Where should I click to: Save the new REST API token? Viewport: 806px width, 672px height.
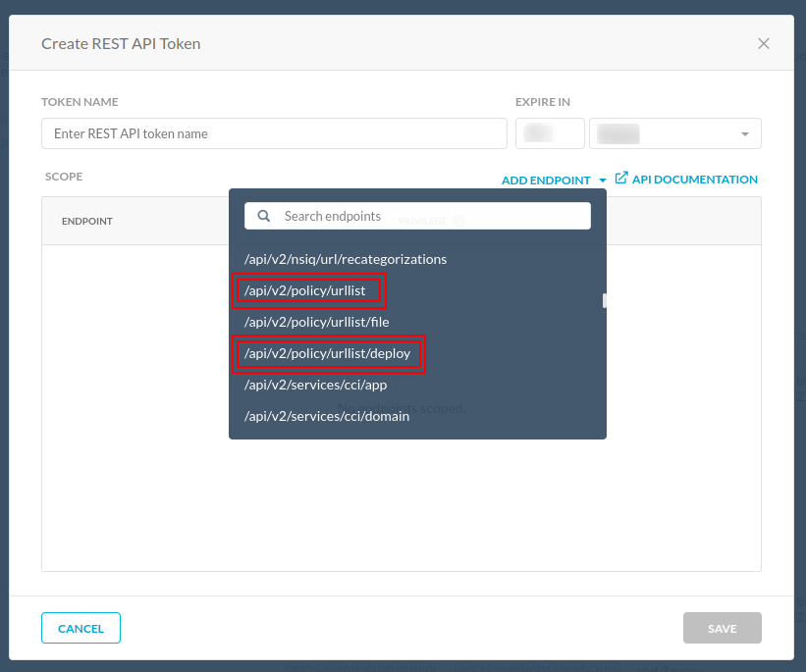[x=723, y=628]
